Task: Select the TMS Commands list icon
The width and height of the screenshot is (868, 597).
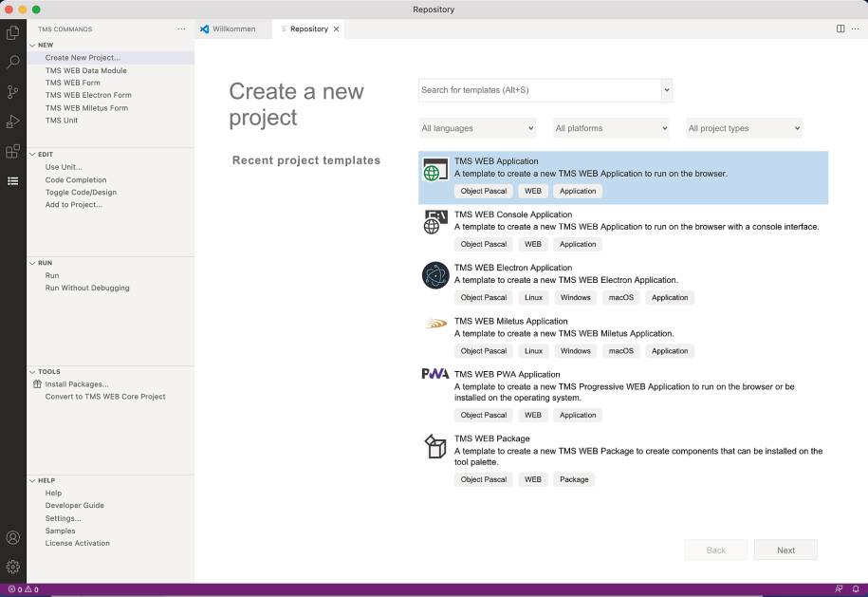Action: pos(12,181)
